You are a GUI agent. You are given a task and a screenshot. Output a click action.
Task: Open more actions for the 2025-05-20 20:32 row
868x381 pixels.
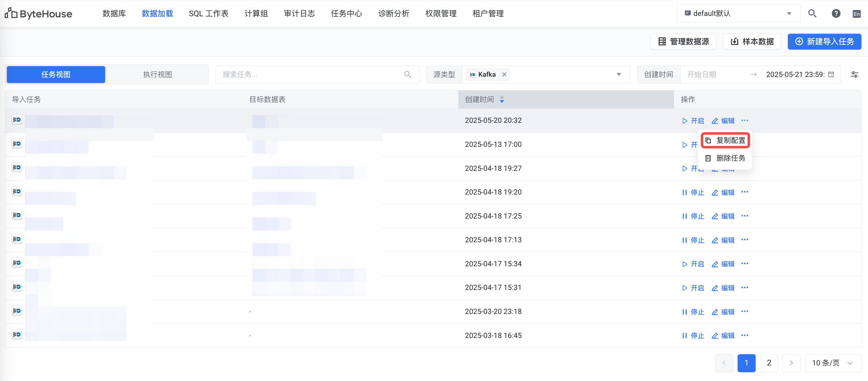[x=745, y=120]
